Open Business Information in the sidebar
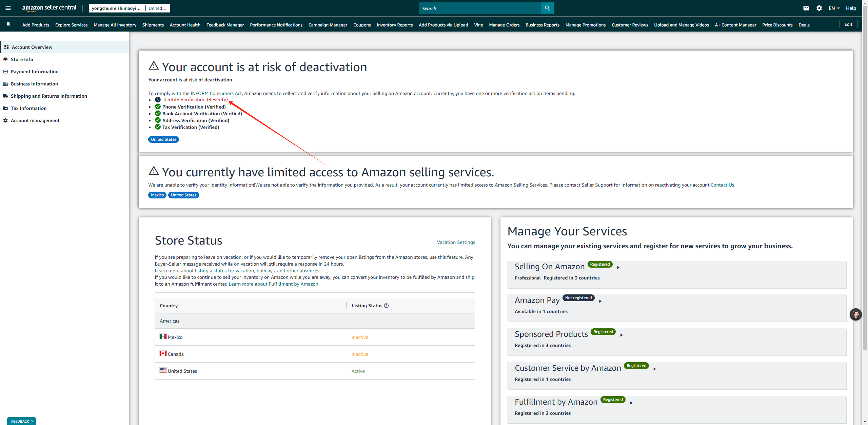Viewport: 868px width, 425px height. pyautogui.click(x=34, y=84)
